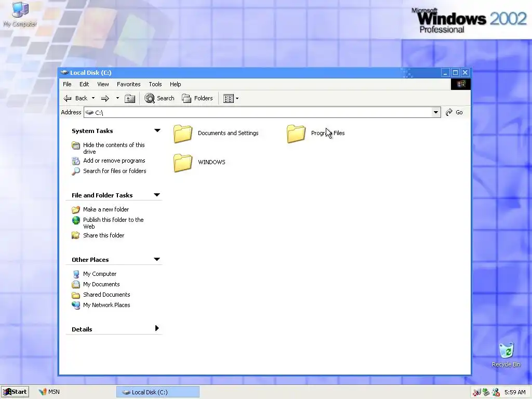
Task: Open the Tools menu
Action: 155,84
